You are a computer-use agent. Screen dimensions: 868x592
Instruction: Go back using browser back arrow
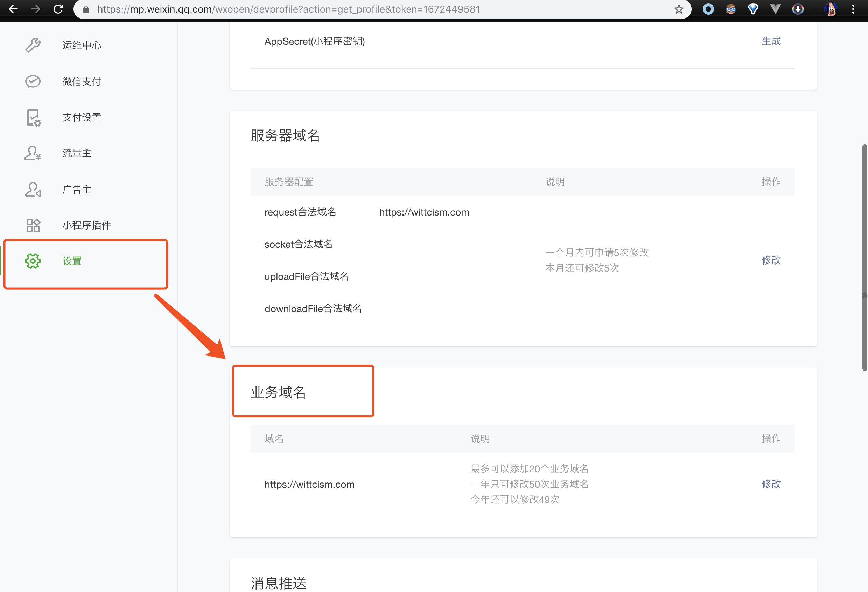(13, 9)
